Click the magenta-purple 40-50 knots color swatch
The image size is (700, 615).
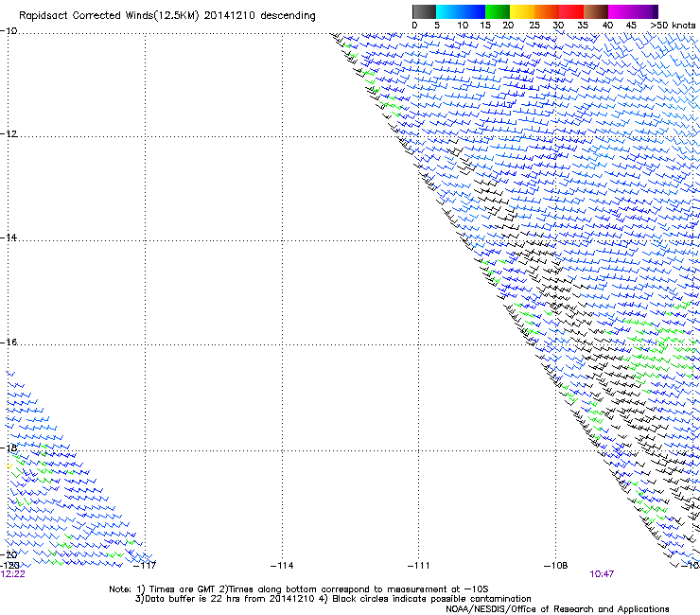point(633,11)
